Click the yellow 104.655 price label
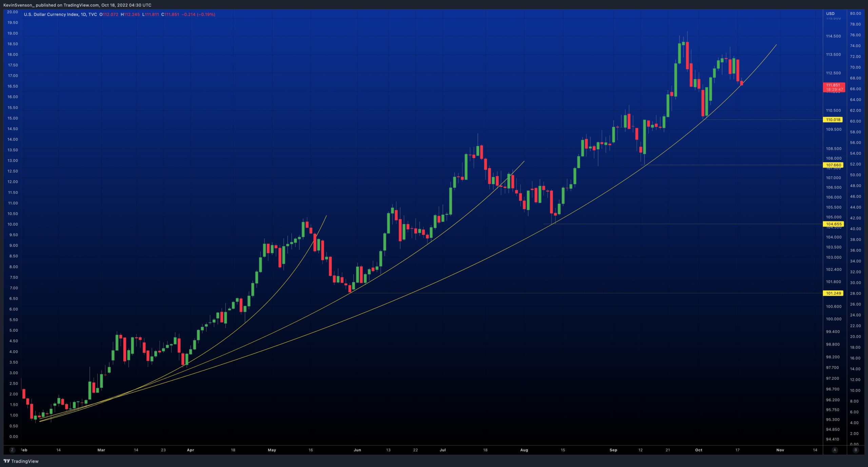 coord(833,224)
